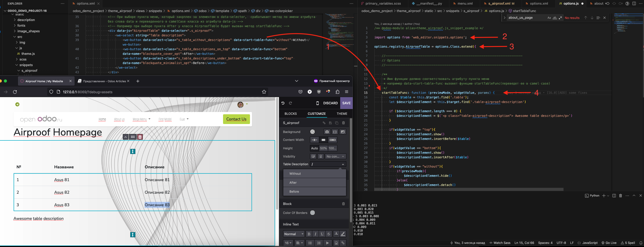Screen dimensions: 644x247
Task: Expand the Mega Menu website dropdown
Action: point(142,119)
